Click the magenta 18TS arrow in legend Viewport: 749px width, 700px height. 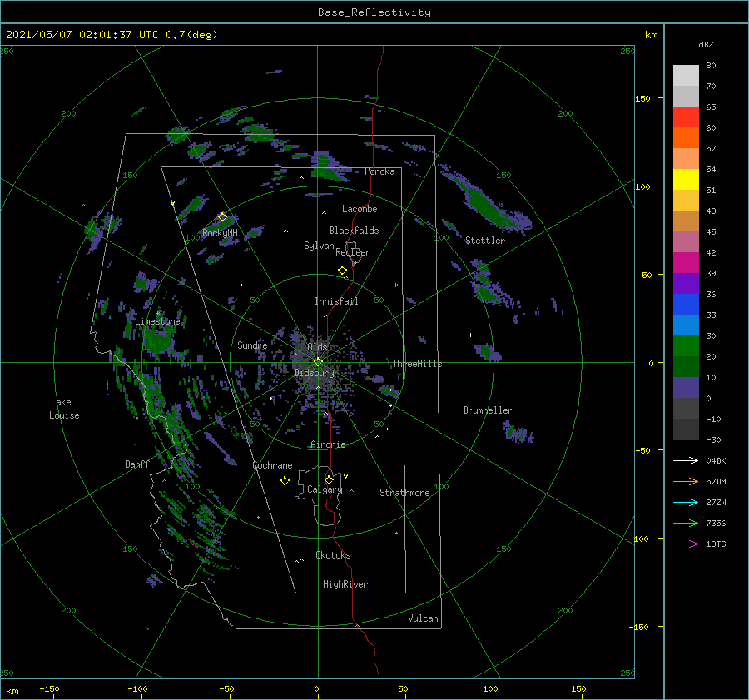(686, 544)
